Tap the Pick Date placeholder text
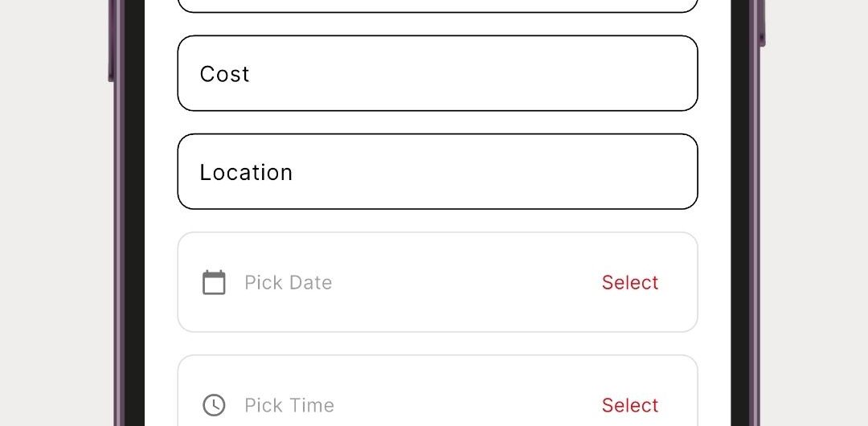 point(289,282)
